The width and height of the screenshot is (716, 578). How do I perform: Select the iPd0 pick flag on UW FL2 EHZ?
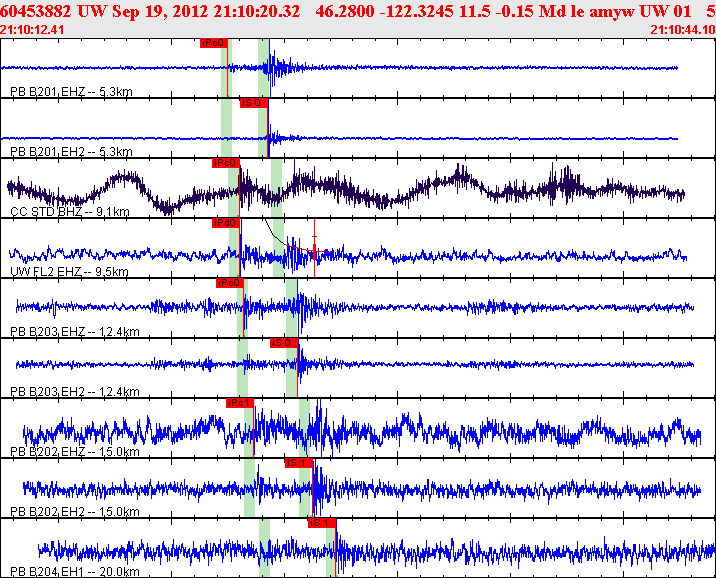coord(225,223)
